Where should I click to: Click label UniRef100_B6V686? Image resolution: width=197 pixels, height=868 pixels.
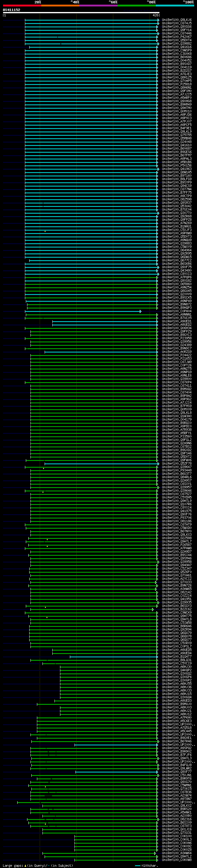177,57
